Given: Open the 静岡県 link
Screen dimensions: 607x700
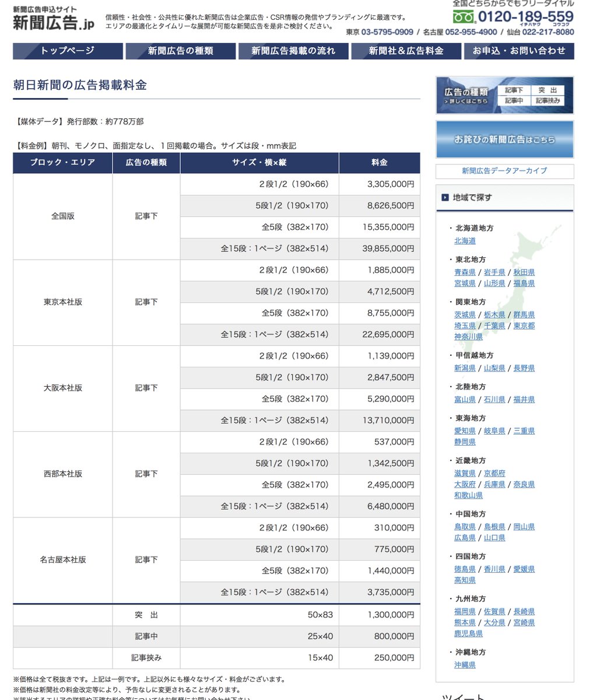Looking at the screenshot, I should click(x=465, y=443).
